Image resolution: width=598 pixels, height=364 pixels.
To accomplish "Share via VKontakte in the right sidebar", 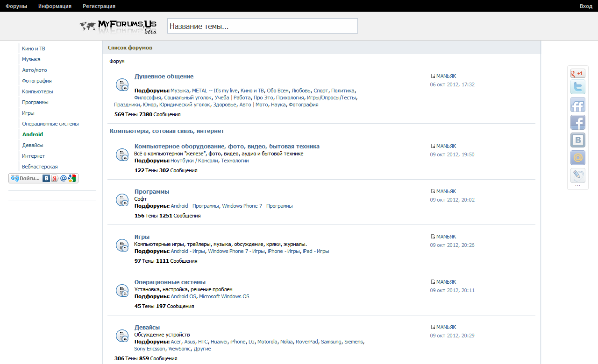I will tap(577, 140).
